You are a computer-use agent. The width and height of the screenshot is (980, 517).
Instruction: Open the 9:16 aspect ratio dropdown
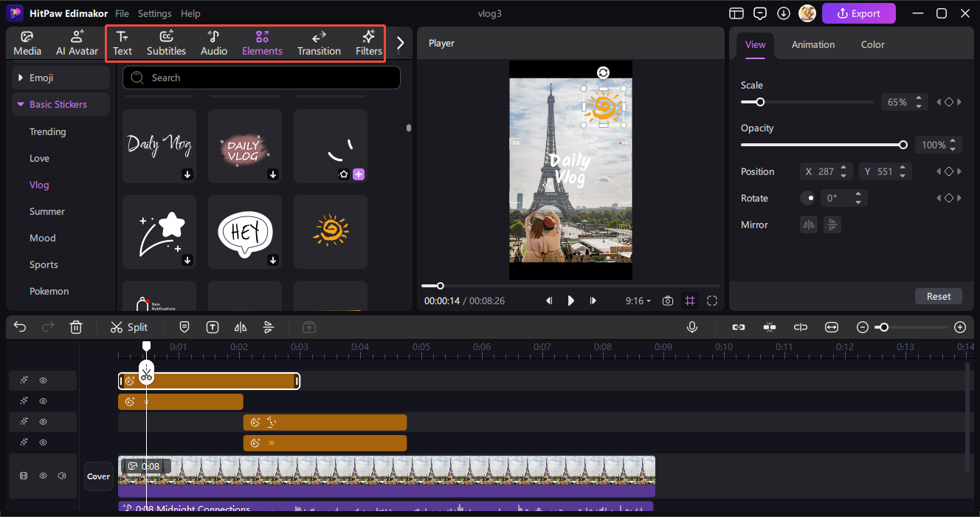638,301
